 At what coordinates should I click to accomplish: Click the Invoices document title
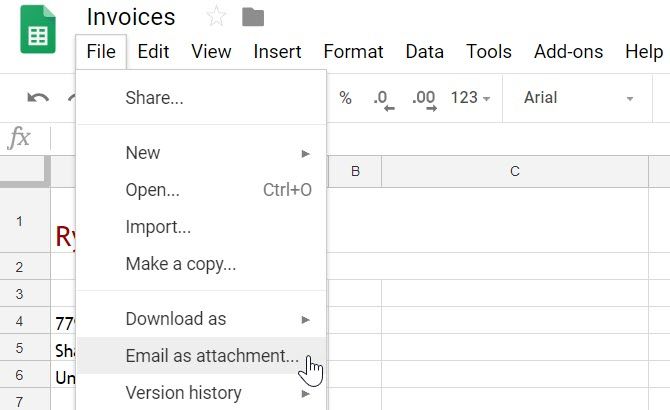click(131, 17)
